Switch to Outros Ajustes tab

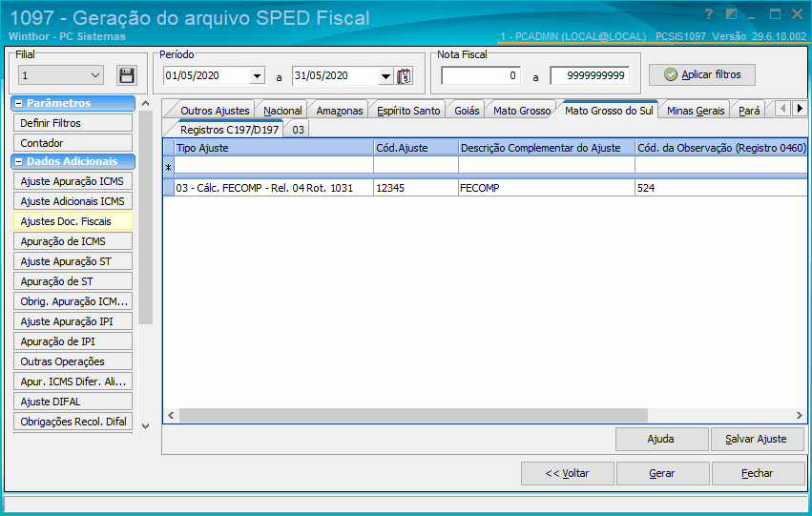click(x=215, y=111)
